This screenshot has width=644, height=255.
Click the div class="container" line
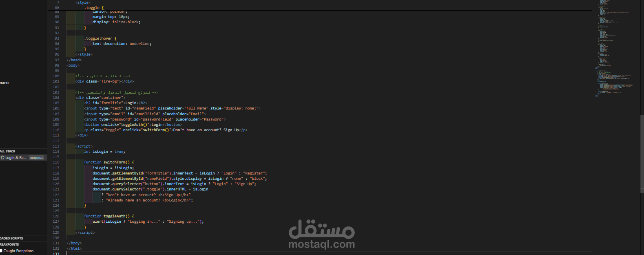click(x=100, y=98)
